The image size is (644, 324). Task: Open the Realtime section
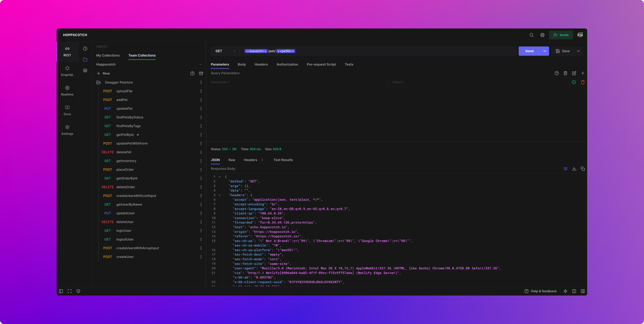point(67,91)
